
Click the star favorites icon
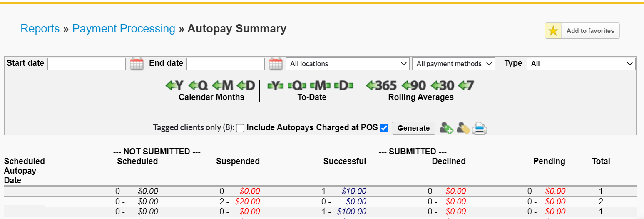point(553,31)
